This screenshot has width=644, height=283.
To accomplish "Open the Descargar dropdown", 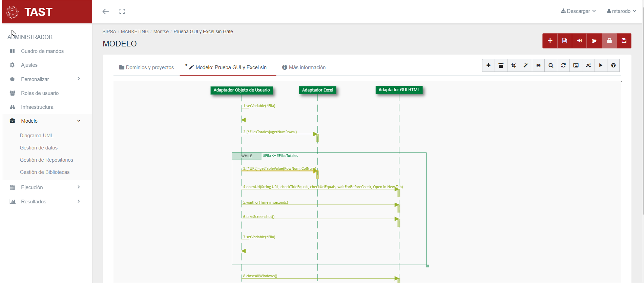I will [x=578, y=11].
